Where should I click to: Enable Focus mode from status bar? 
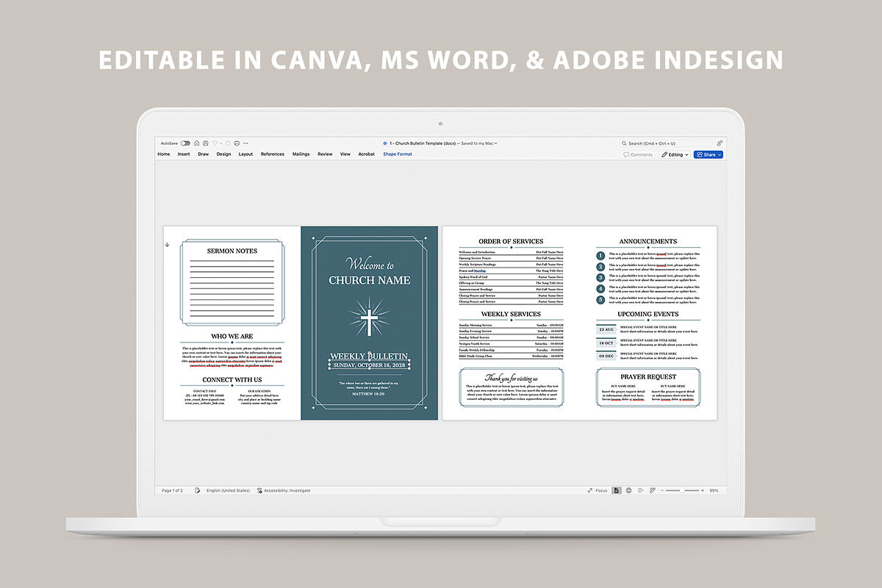pos(598,490)
